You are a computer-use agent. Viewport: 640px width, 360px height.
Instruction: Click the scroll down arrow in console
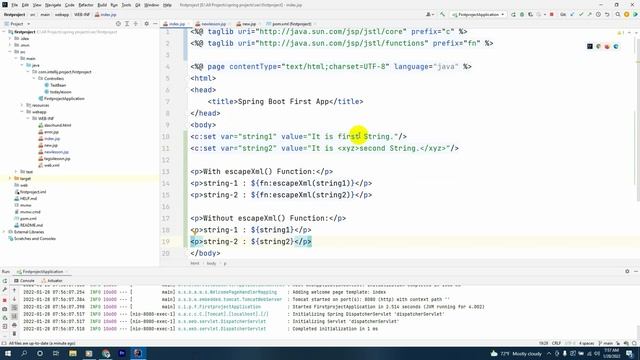(x=14, y=299)
